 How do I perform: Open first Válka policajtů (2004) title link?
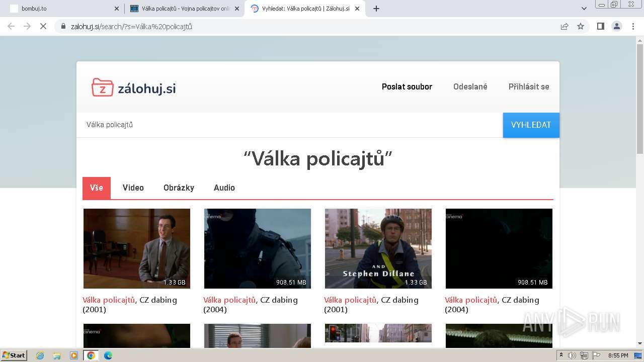click(x=251, y=305)
